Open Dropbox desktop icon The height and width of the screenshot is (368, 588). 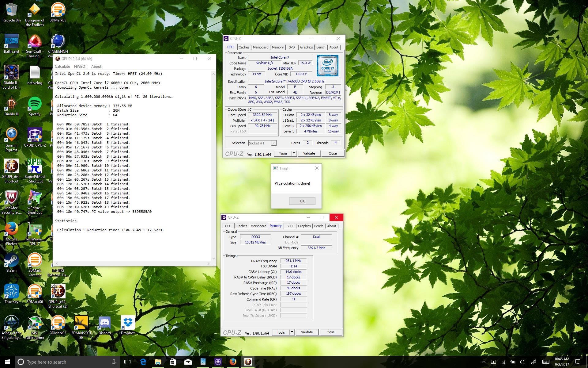pos(128,325)
